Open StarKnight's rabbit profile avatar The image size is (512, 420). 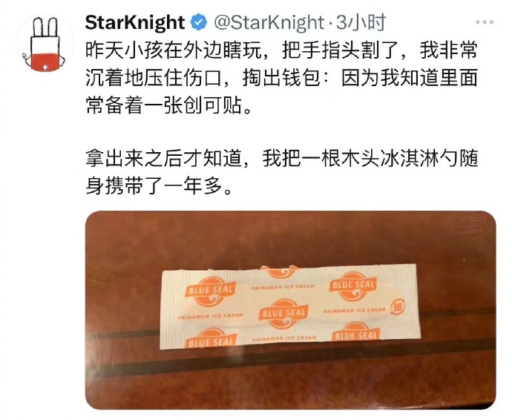(x=45, y=43)
